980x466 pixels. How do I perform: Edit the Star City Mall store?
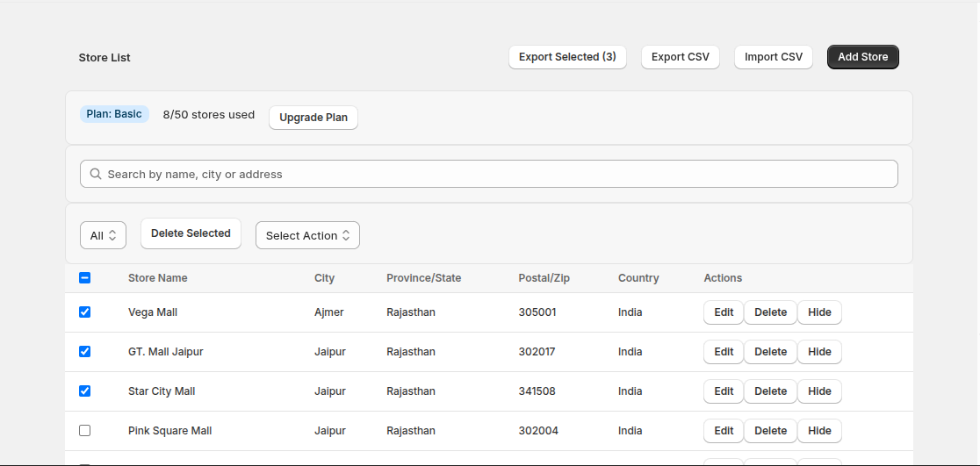724,391
